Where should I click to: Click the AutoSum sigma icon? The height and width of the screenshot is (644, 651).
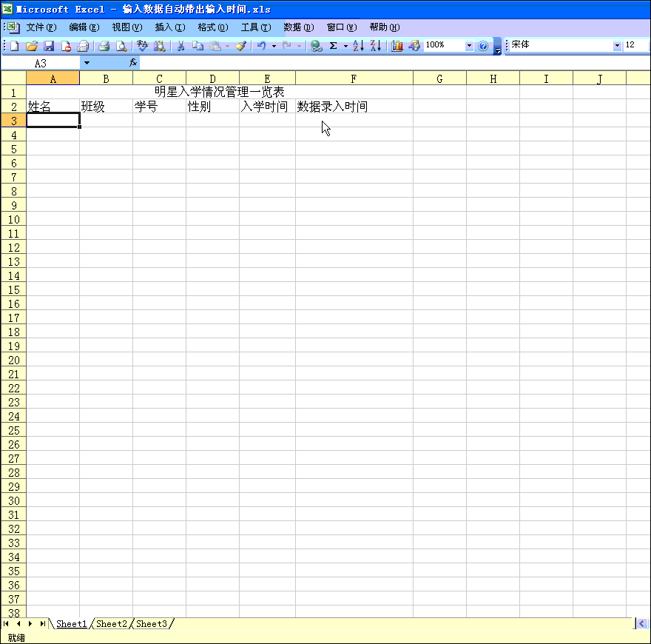coord(333,46)
